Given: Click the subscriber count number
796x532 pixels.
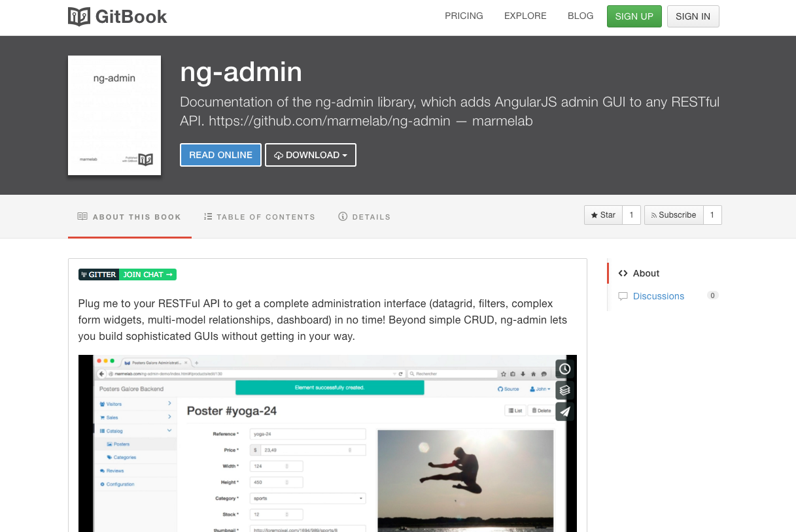Looking at the screenshot, I should click(x=712, y=215).
